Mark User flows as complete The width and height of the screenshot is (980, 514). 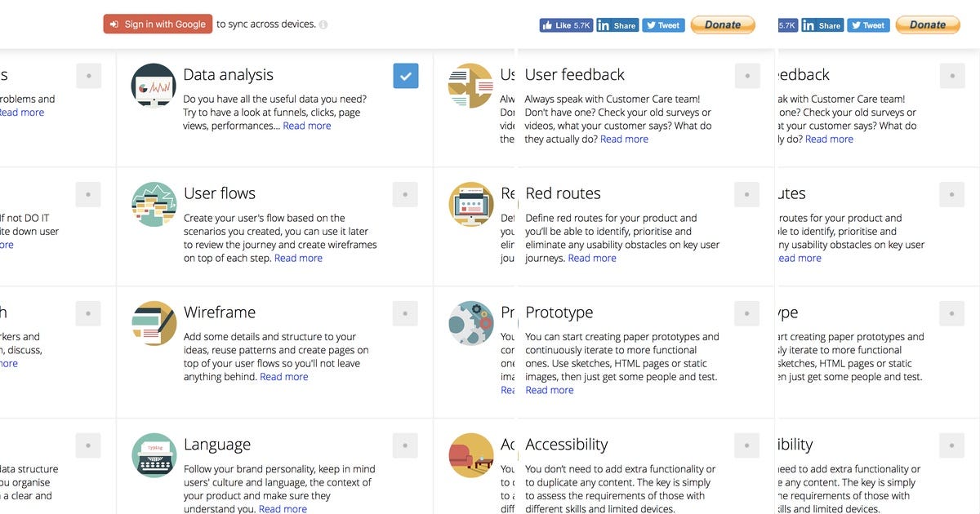[x=406, y=194]
